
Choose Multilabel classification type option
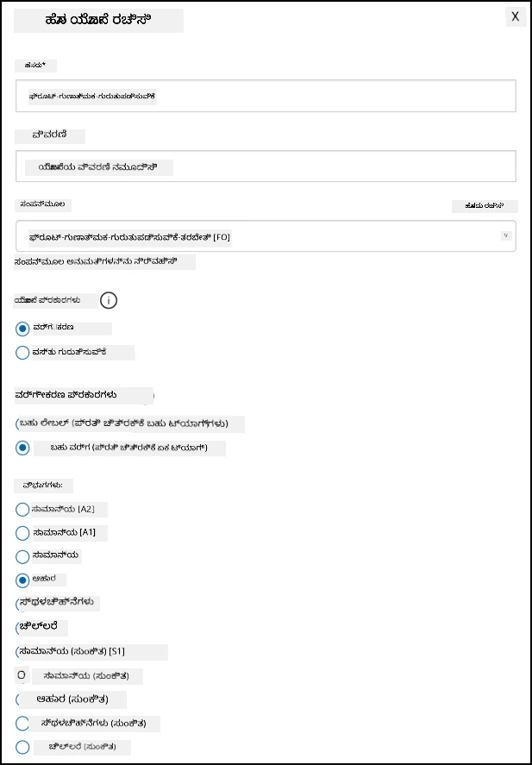tap(20, 424)
